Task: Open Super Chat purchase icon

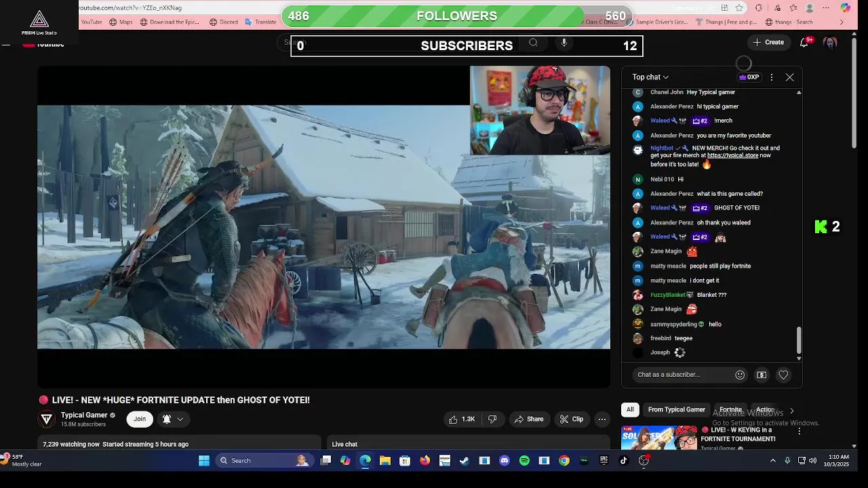Action: tap(762, 375)
